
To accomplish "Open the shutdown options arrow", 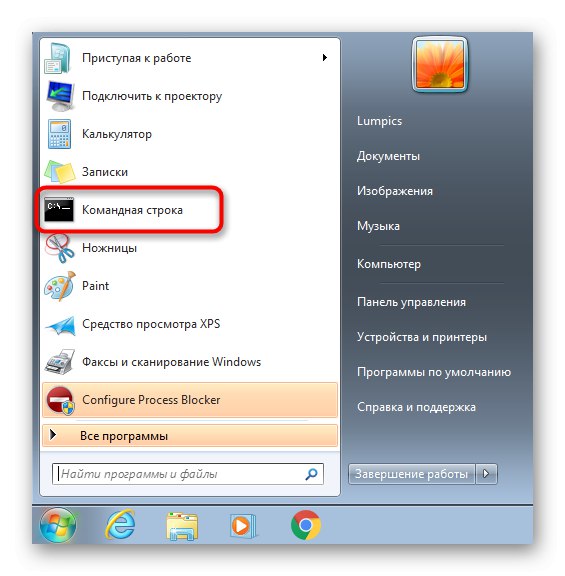I will click(x=486, y=474).
